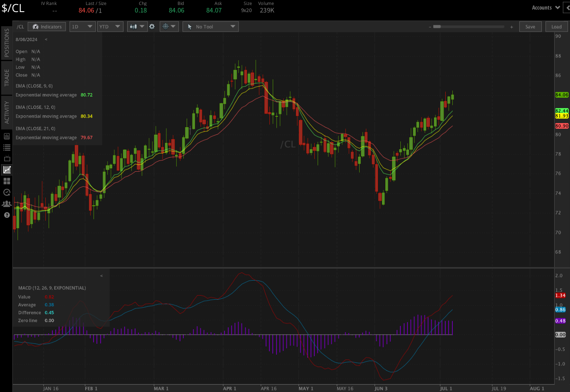Click the crosshair tool icon

click(166, 26)
